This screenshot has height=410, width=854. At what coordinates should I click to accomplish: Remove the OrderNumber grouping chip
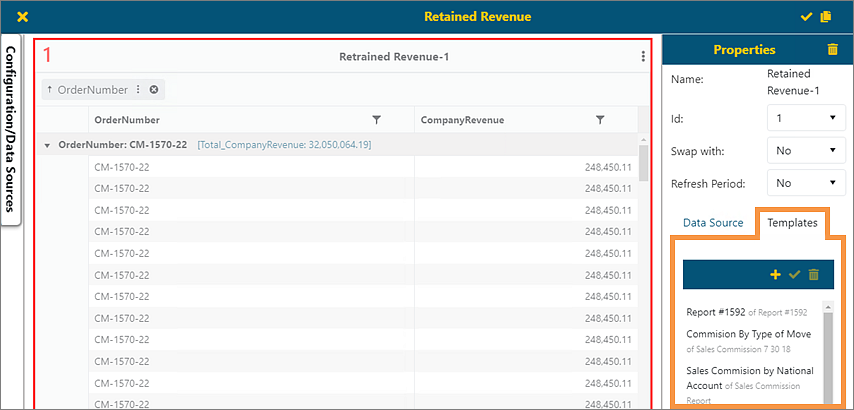point(154,90)
